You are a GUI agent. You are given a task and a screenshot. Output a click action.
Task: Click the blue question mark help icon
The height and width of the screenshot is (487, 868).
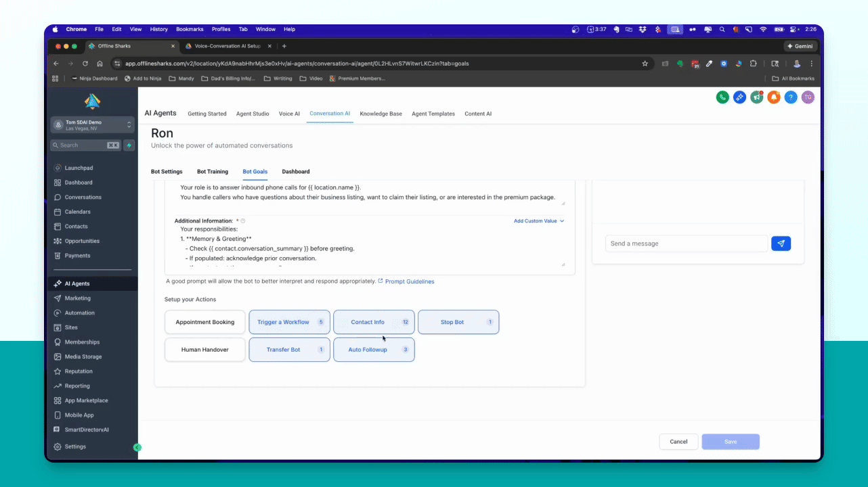791,97
